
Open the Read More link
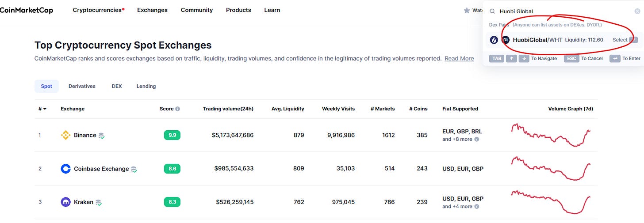tap(459, 58)
